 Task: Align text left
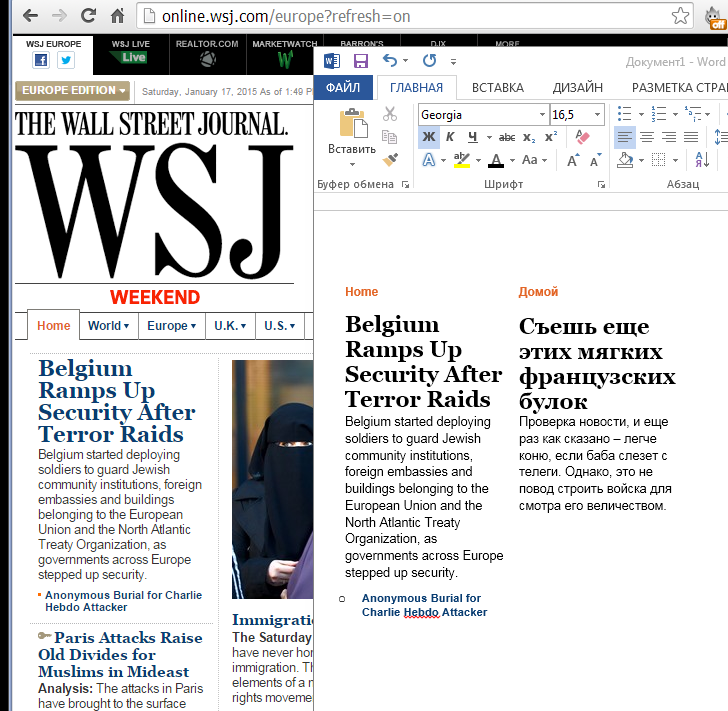(x=624, y=137)
